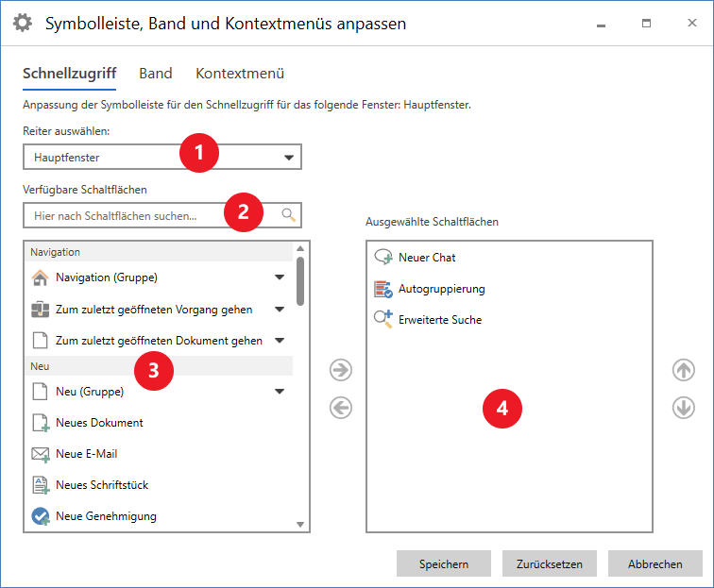Image resolution: width=714 pixels, height=588 pixels.
Task: Click the page icon for Neu (Gruppe)
Action: (40, 392)
